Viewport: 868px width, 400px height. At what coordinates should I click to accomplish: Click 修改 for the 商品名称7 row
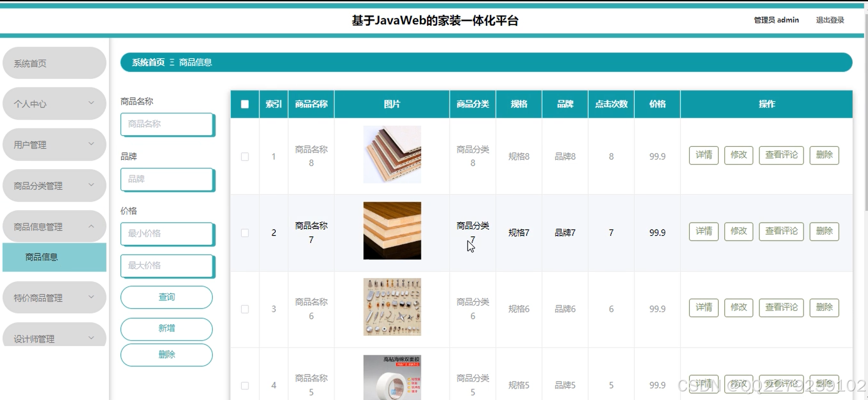point(738,231)
